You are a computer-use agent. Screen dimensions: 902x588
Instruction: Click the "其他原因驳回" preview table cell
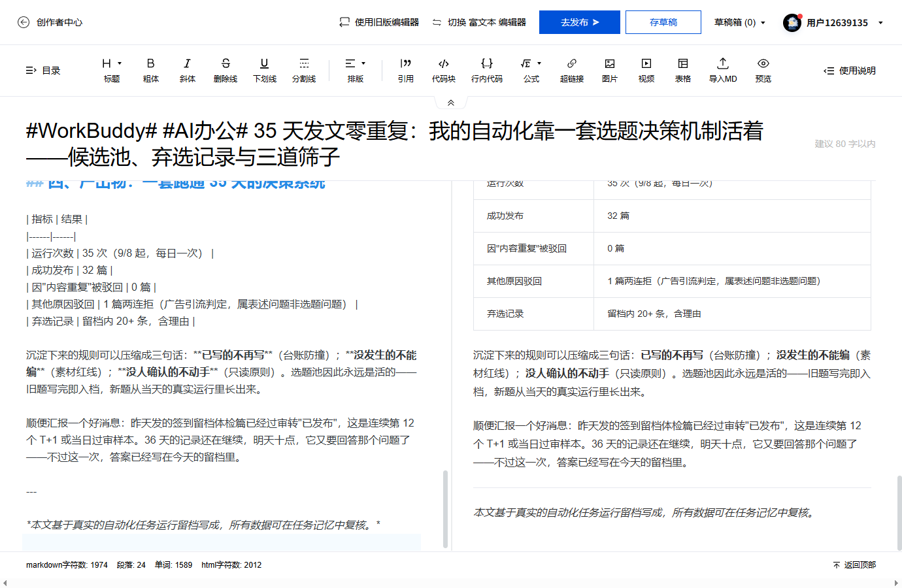[533, 281]
